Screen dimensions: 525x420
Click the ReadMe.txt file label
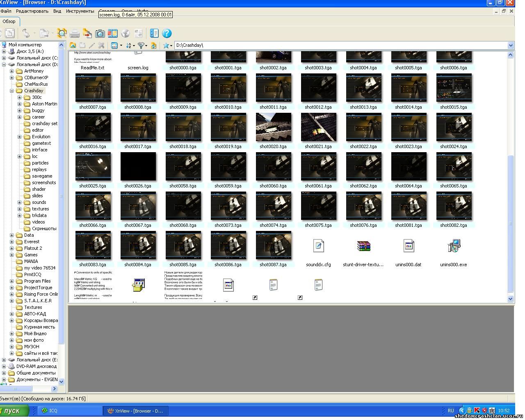93,68
